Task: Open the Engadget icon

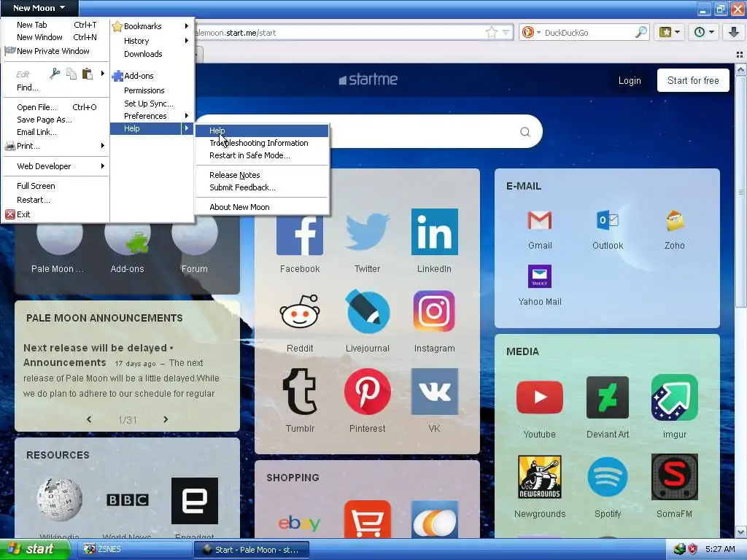Action: (x=194, y=501)
